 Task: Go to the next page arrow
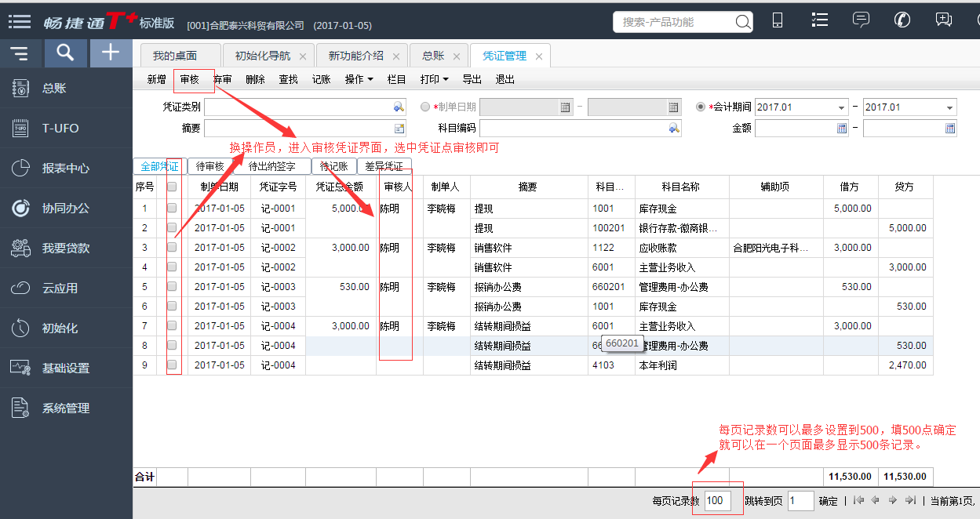click(x=893, y=500)
